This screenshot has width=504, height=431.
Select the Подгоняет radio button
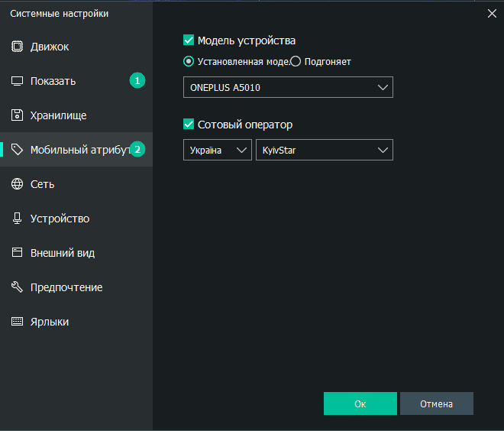(296, 62)
